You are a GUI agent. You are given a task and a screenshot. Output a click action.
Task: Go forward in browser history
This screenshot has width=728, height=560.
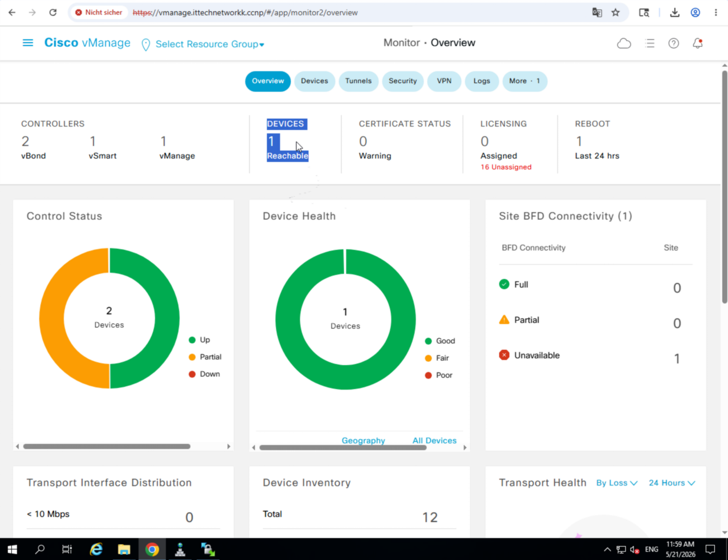(x=32, y=12)
